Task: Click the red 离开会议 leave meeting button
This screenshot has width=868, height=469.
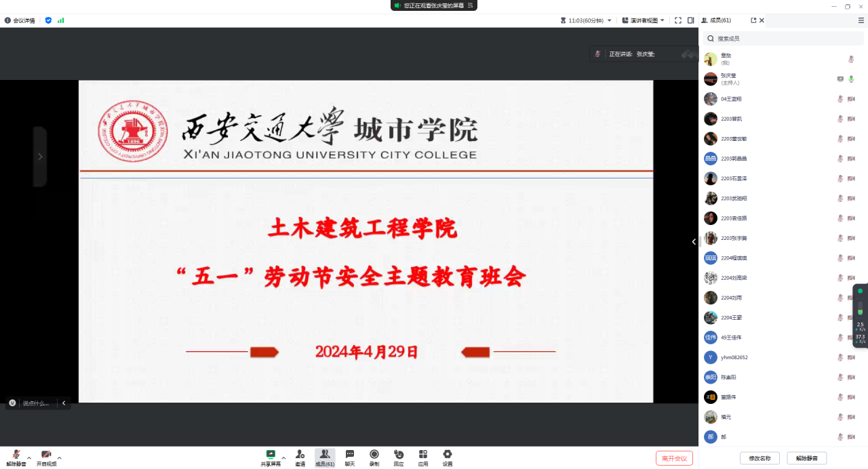Action: [x=674, y=458]
